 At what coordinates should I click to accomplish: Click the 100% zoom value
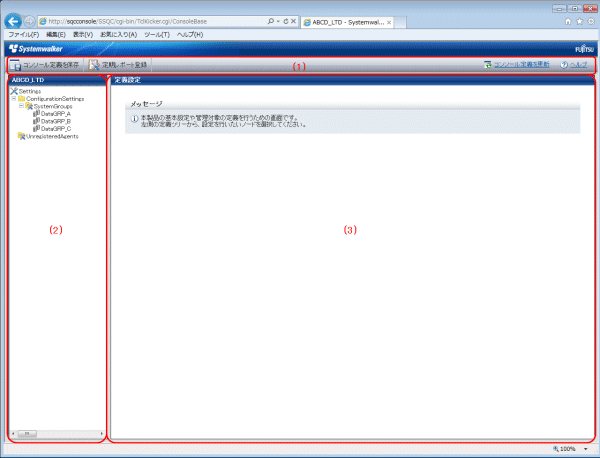click(568, 449)
